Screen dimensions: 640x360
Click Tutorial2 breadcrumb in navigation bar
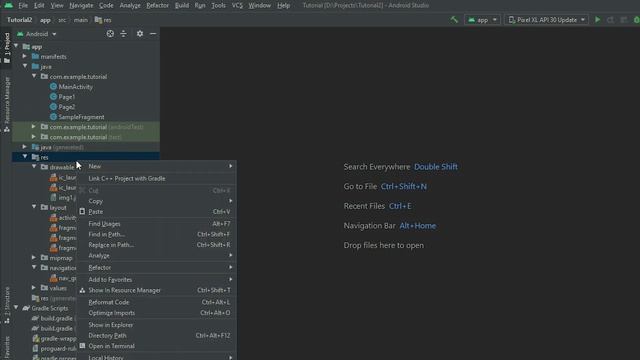tap(19, 20)
